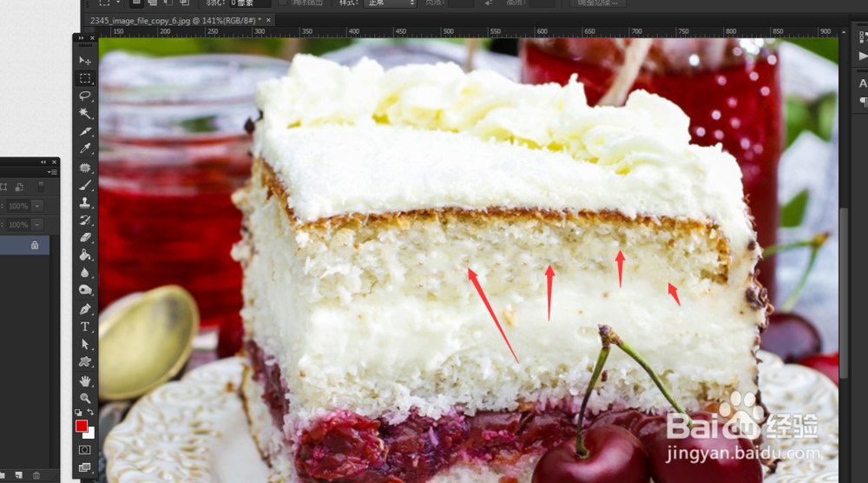Select the Hand tool
Image resolution: width=868 pixels, height=483 pixels.
(x=85, y=380)
